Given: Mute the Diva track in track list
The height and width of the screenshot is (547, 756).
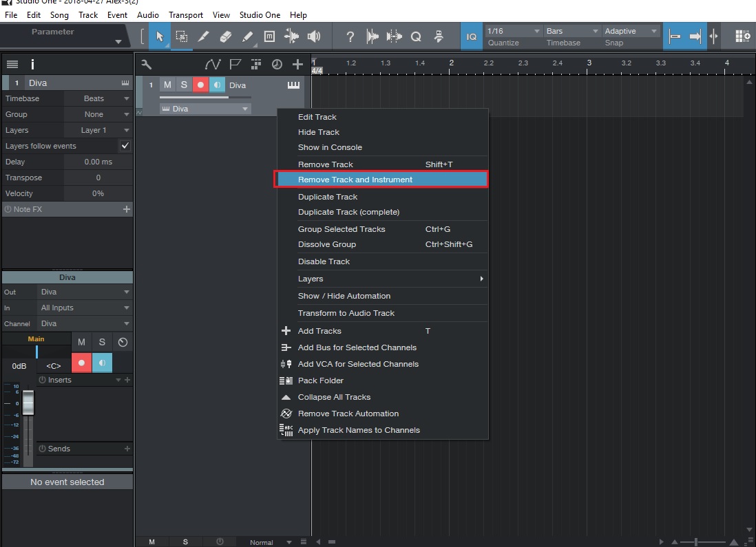Looking at the screenshot, I should click(x=167, y=85).
